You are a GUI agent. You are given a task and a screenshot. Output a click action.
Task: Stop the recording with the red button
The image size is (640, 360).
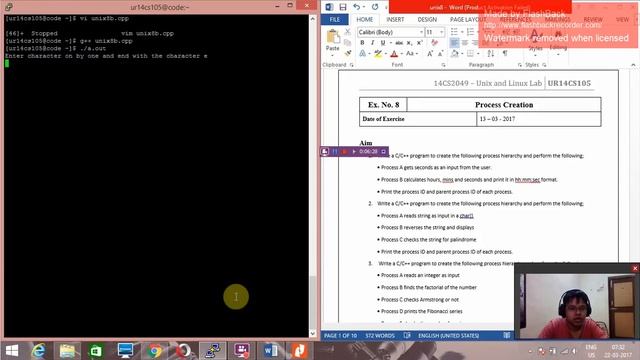click(x=344, y=151)
